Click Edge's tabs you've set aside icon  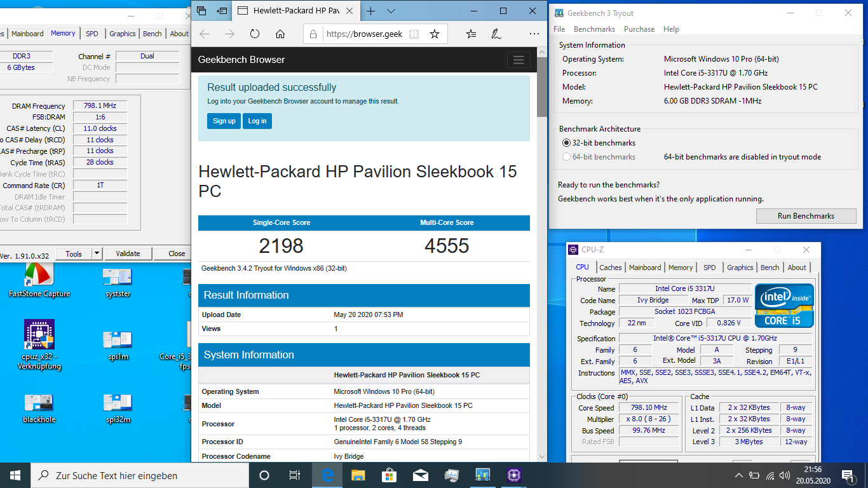pyautogui.click(x=201, y=11)
